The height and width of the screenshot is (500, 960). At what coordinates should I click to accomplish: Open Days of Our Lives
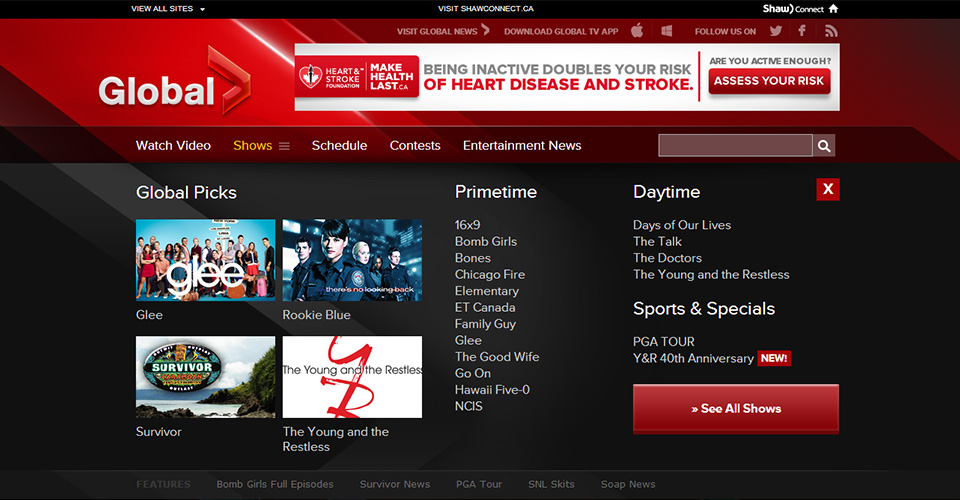[682, 225]
